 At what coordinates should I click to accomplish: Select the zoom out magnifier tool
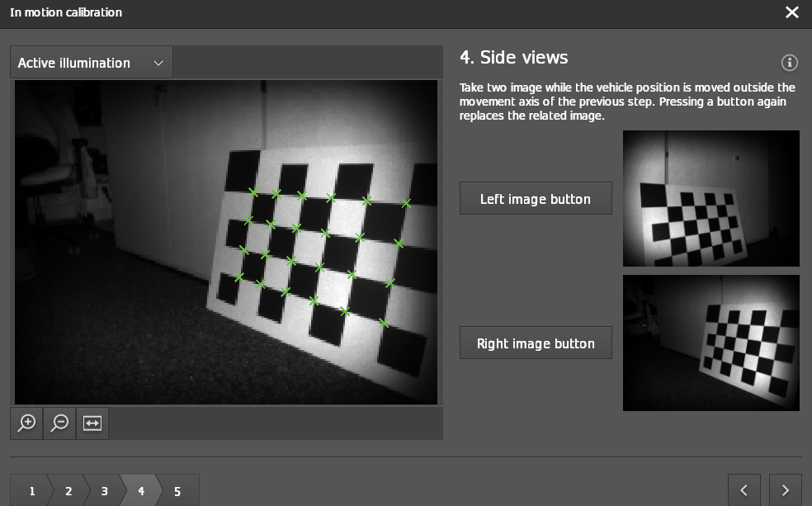[x=59, y=423]
